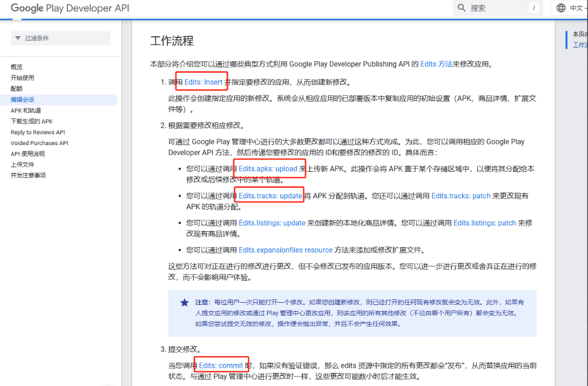The height and width of the screenshot is (386, 588).
Task: Open the Edits.tracks: patch link
Action: click(x=461, y=196)
